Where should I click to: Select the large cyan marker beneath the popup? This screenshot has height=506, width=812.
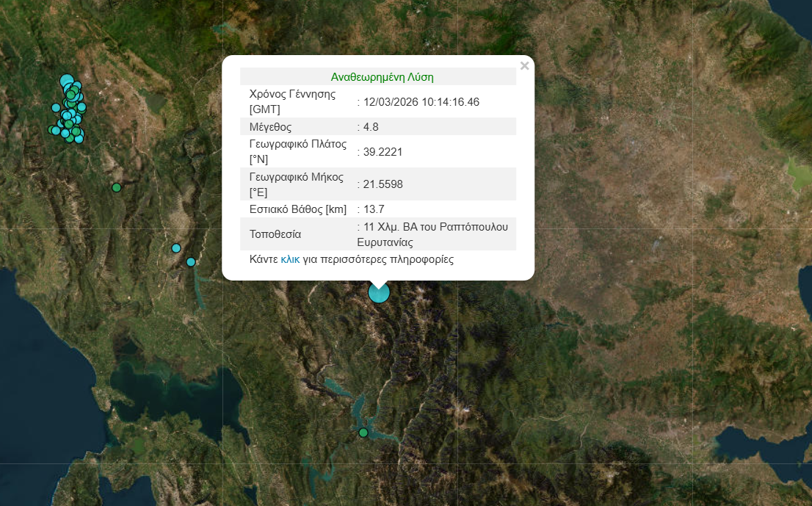click(379, 293)
